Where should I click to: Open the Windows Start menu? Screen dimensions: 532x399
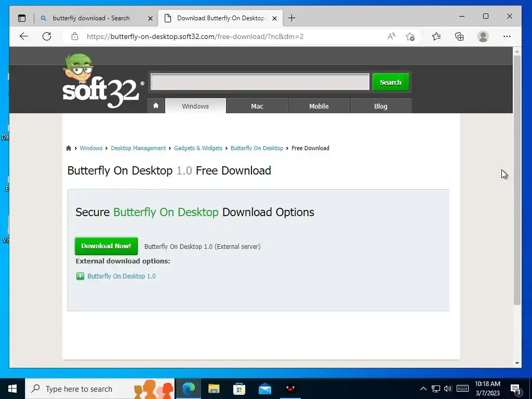point(12,389)
